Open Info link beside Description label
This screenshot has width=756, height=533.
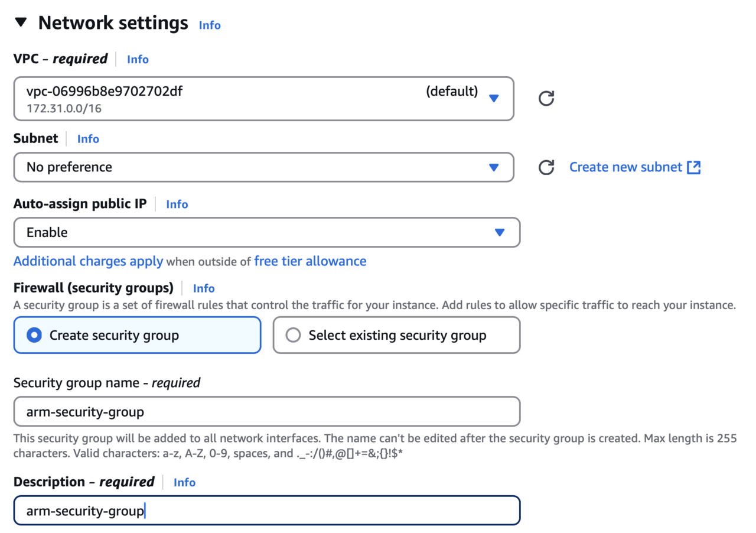pos(184,482)
